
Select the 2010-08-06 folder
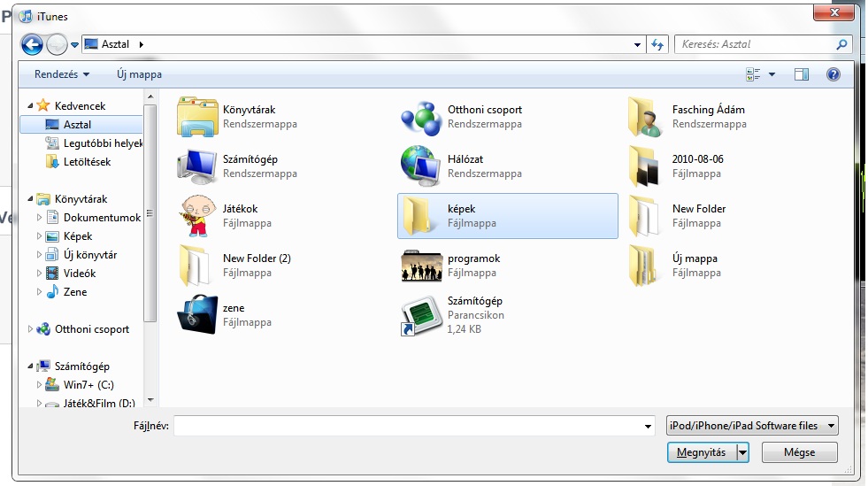(676, 166)
